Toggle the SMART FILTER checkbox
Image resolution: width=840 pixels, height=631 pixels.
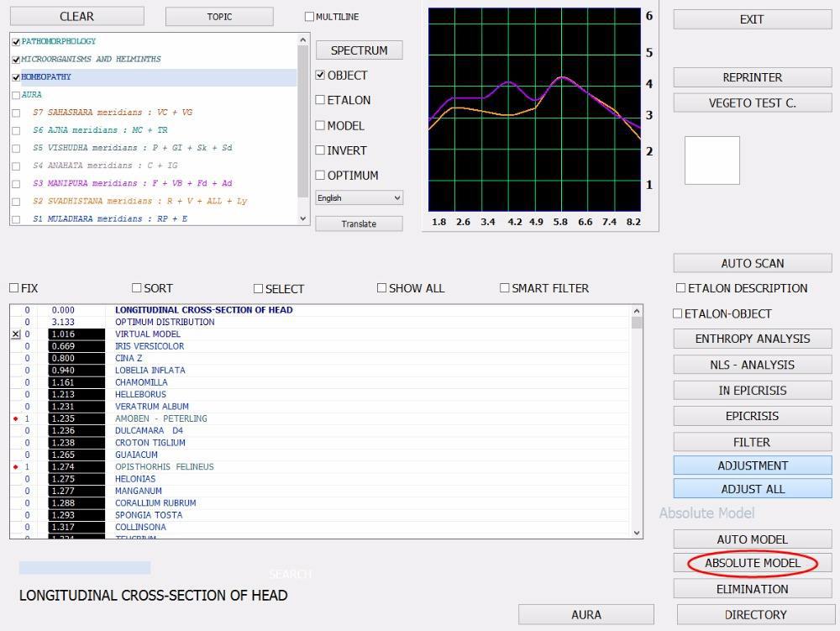(505, 288)
